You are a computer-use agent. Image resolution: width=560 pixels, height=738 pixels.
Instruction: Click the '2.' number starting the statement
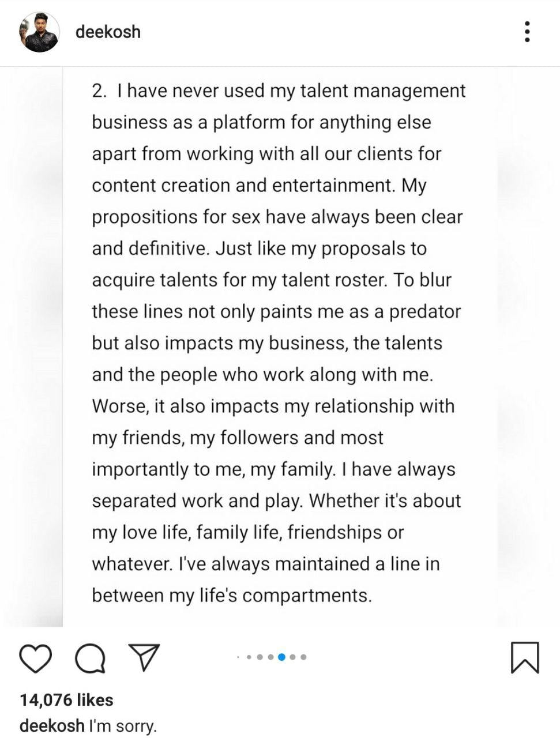tap(99, 91)
